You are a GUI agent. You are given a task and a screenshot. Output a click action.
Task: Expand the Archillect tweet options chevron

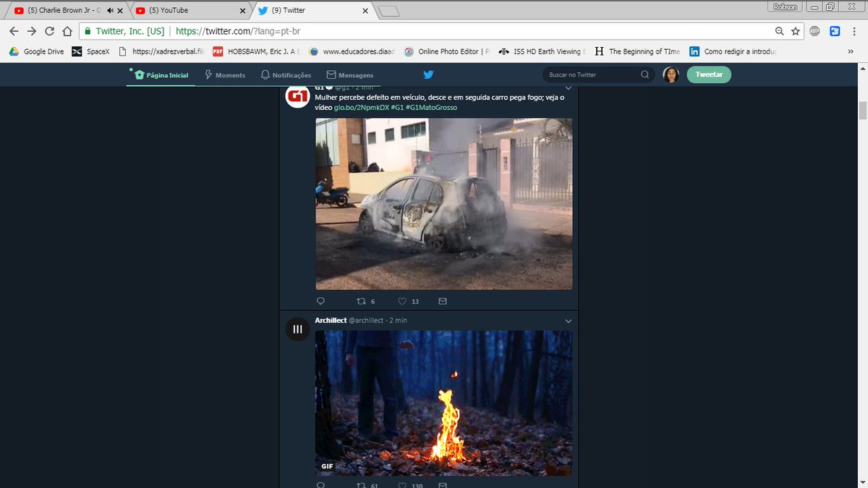[568, 320]
